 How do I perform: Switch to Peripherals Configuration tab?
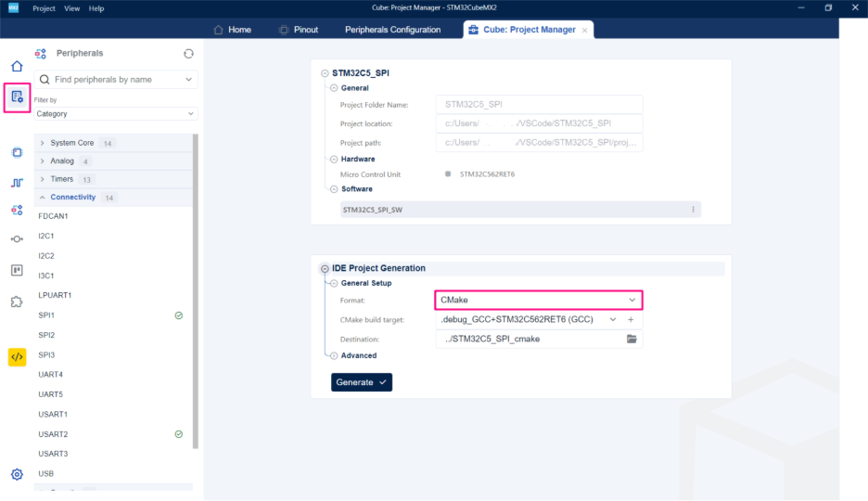393,30
